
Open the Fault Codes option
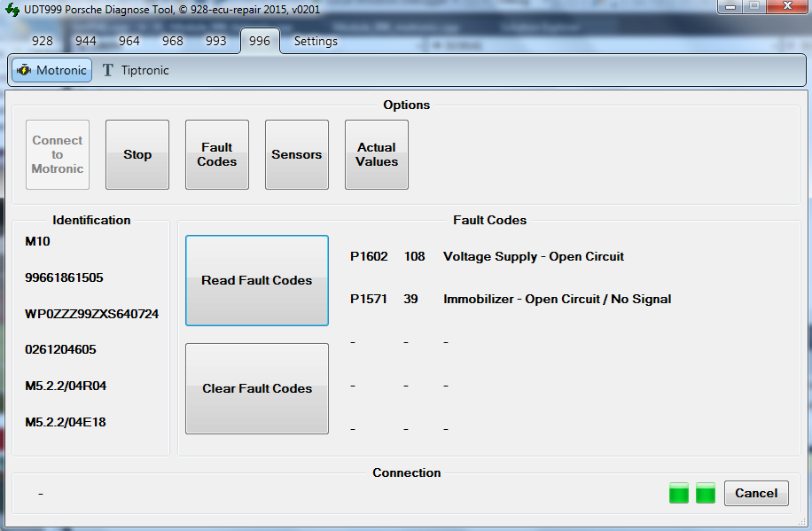217,155
